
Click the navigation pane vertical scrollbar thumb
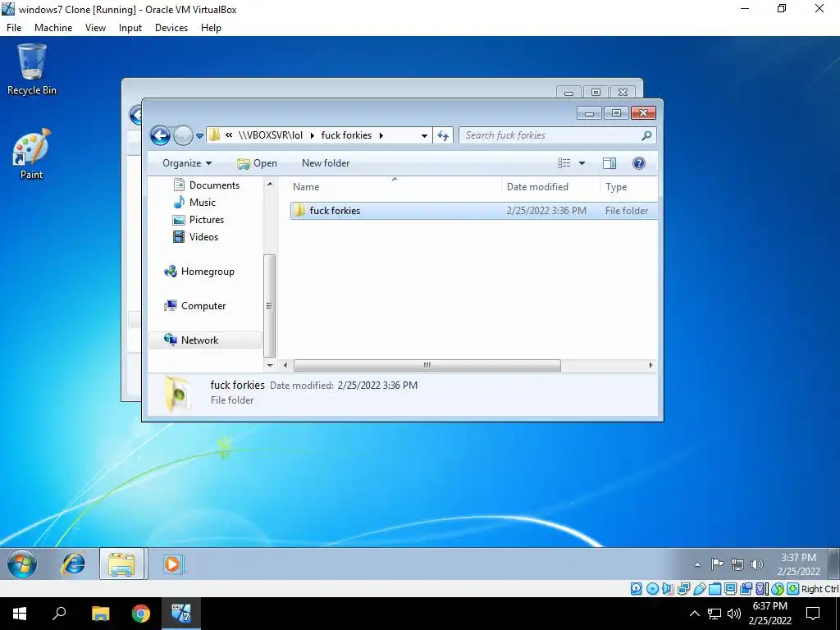[x=269, y=306]
